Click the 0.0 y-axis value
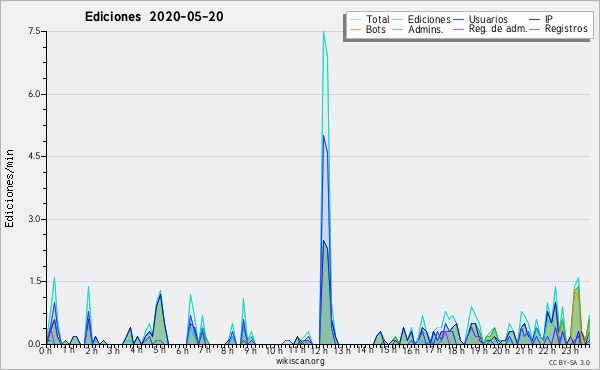This screenshot has height=370, width=600. 34,344
